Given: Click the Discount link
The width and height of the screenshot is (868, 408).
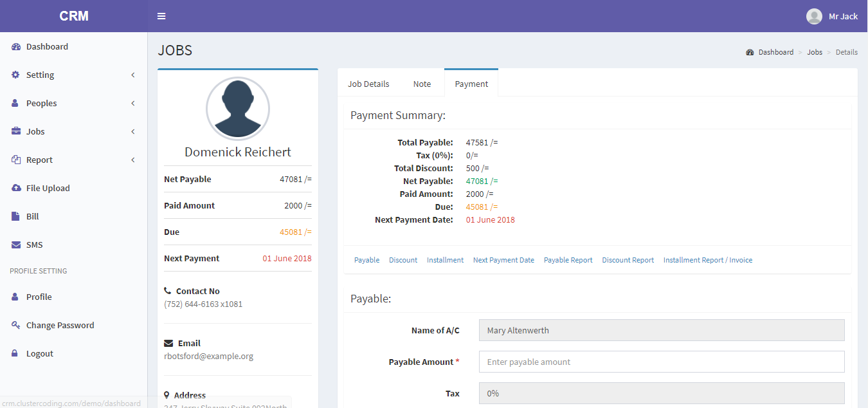Looking at the screenshot, I should [x=403, y=261].
